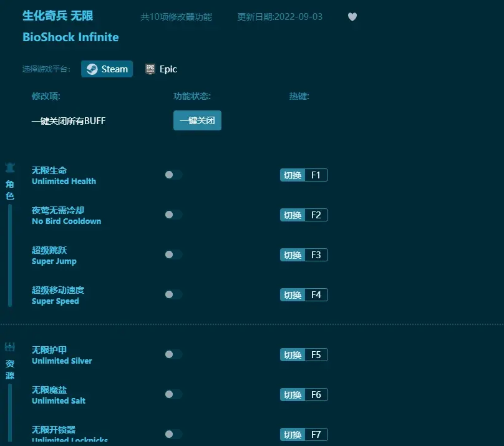
Task: Click the Unlimited Health label
Action: (x=64, y=182)
